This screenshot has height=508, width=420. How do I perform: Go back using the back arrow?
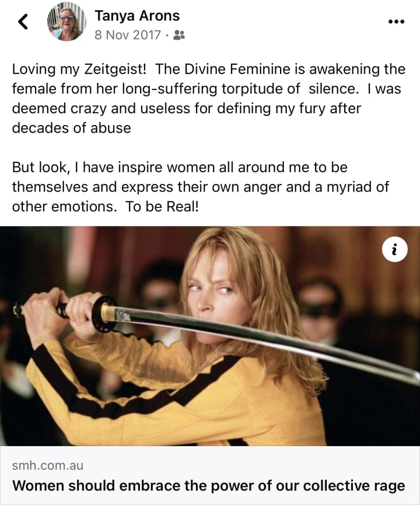pyautogui.click(x=23, y=22)
